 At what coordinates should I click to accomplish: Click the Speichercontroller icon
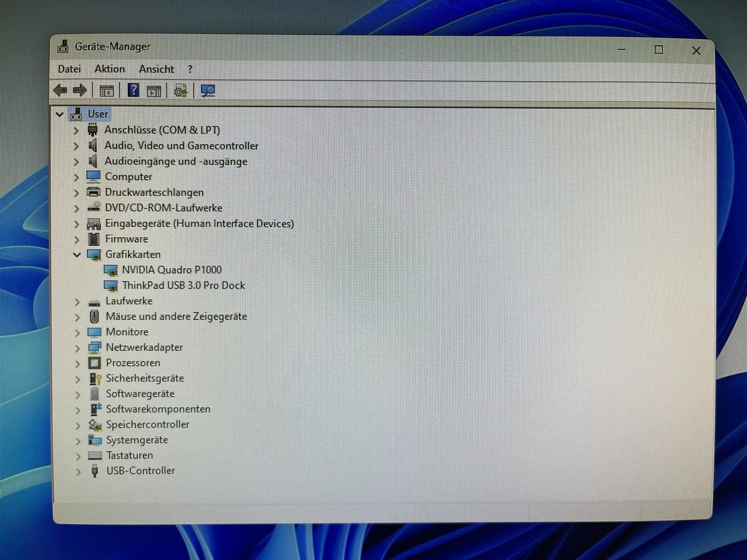click(95, 425)
